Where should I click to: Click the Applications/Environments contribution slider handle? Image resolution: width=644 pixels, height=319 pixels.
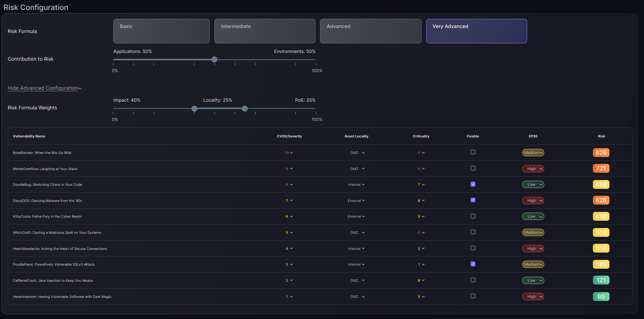pos(214,60)
